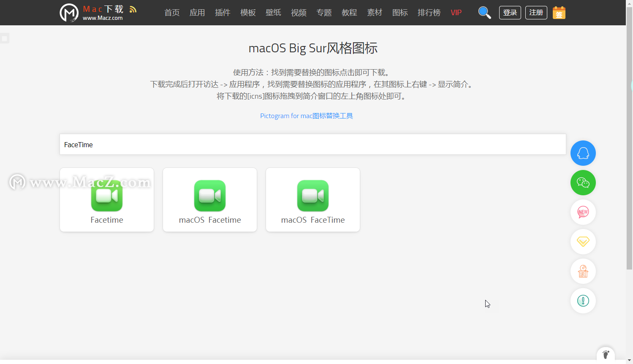Open the WeChat floating button
The width and height of the screenshot is (633, 364).
click(583, 183)
